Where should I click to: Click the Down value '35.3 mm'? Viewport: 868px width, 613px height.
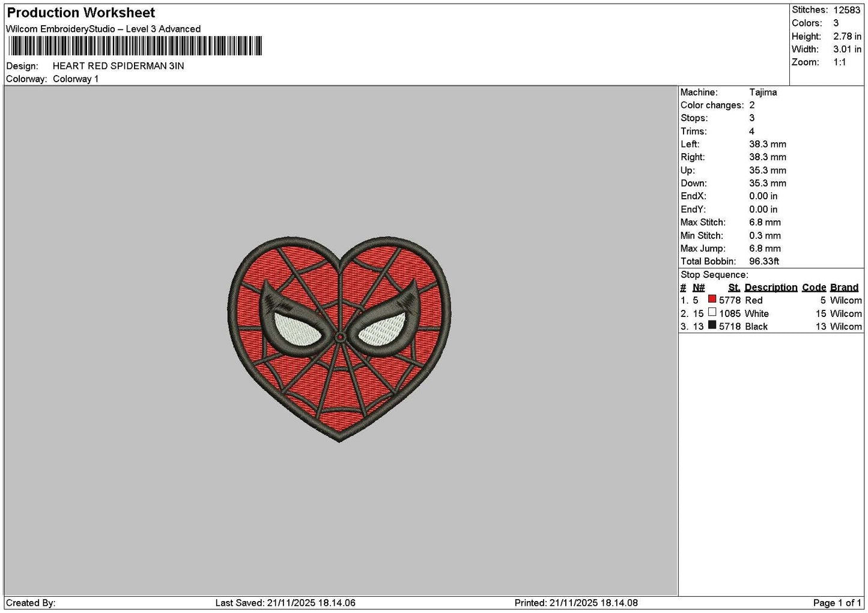(x=768, y=184)
